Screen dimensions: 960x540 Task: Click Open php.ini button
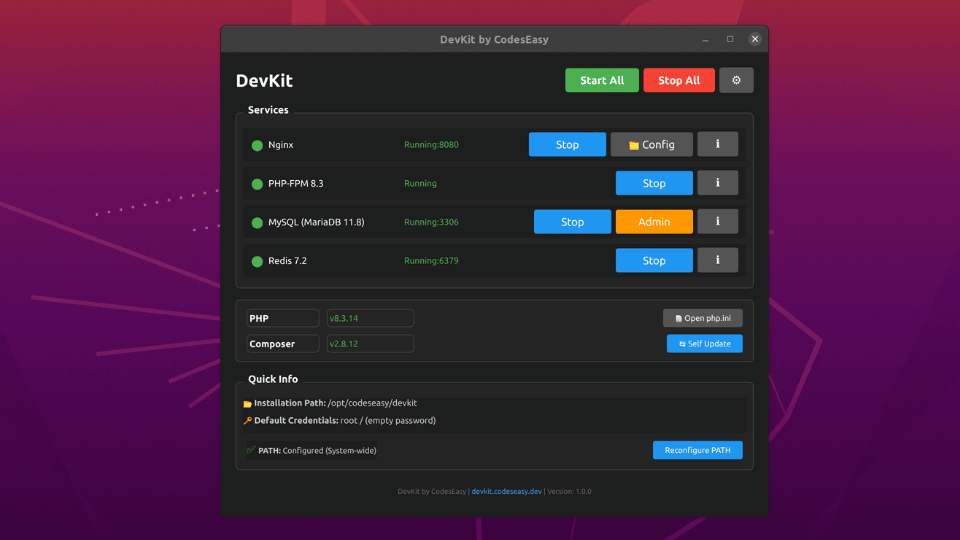(x=703, y=318)
